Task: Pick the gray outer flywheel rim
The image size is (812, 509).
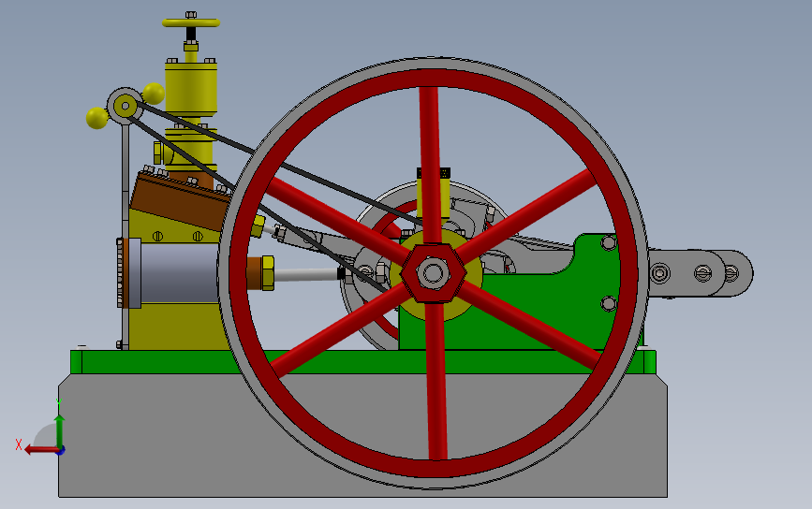Action: coord(434,63)
